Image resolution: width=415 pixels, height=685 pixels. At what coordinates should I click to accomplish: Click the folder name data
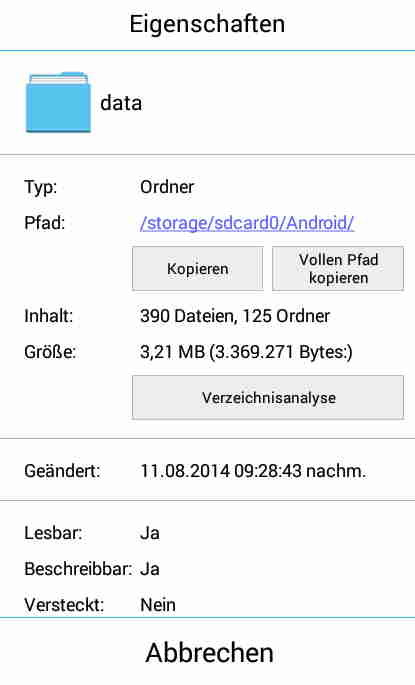coord(121,103)
